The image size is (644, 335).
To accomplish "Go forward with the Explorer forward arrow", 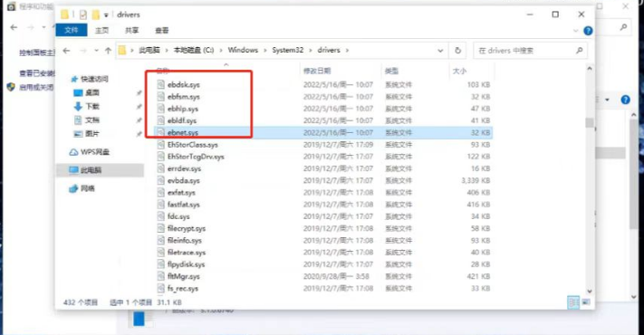I will point(83,51).
